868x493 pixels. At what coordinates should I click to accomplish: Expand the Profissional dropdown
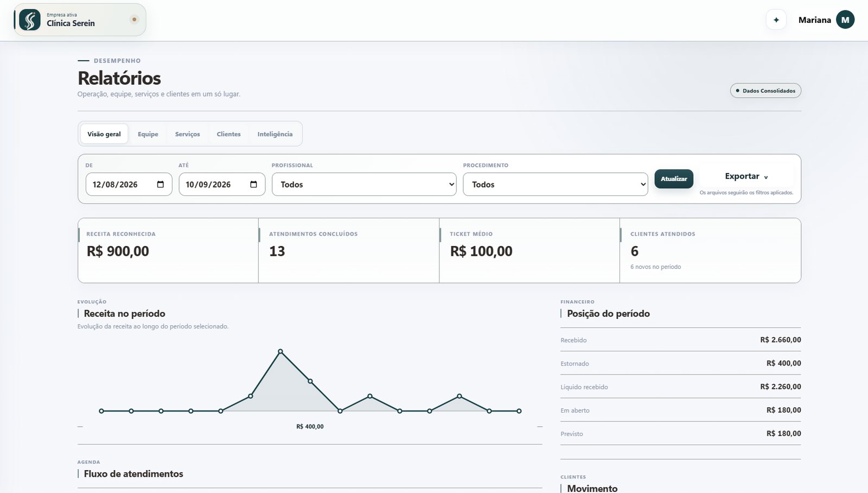[x=364, y=185]
